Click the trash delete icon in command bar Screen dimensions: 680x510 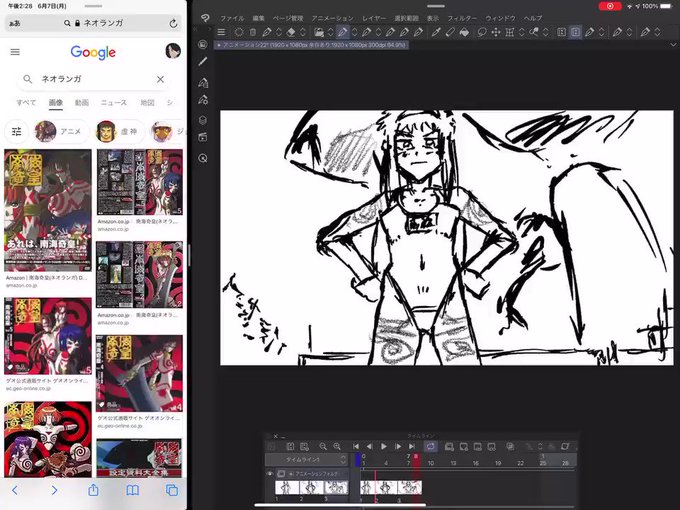point(253,32)
